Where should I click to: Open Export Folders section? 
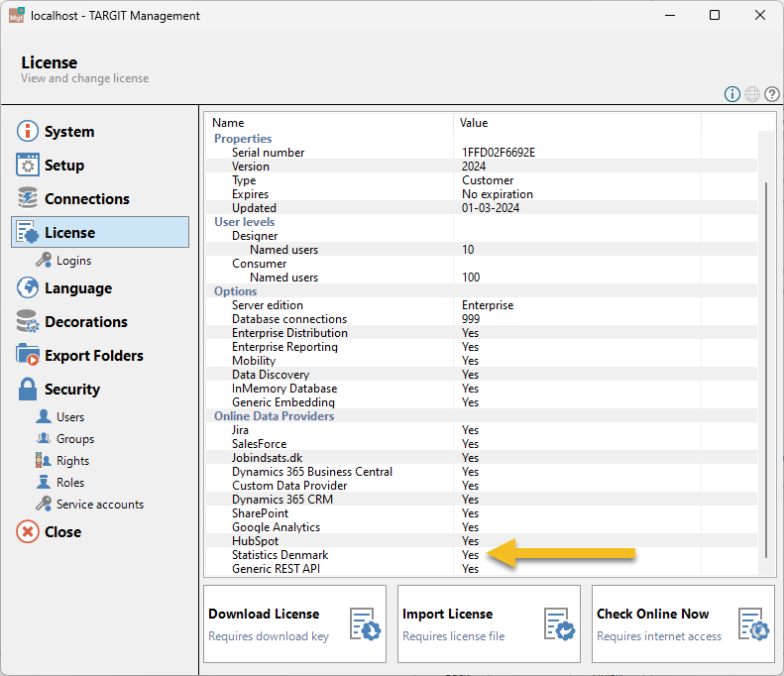pos(100,355)
